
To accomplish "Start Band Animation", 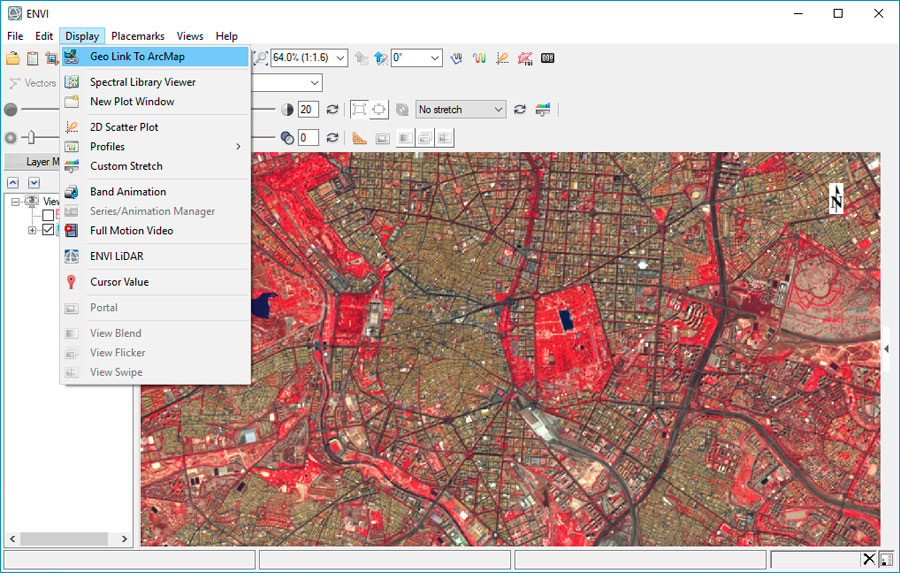I will tap(156, 192).
